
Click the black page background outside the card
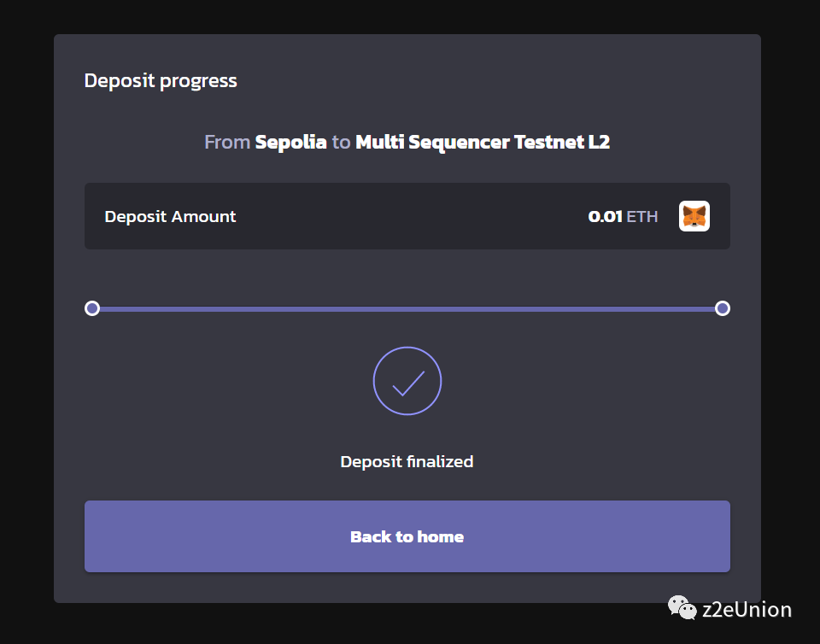26,342
